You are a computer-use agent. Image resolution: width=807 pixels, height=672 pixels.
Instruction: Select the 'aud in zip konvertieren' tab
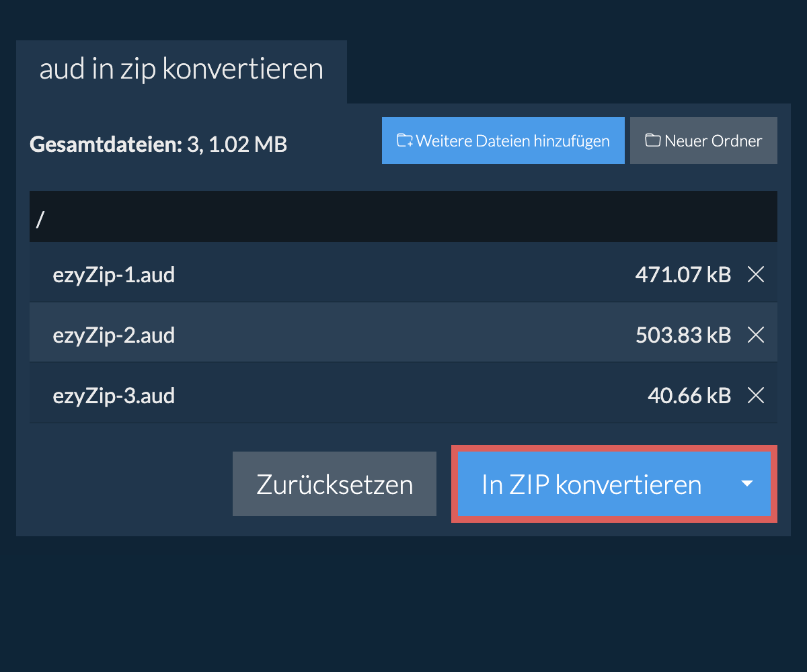pyautogui.click(x=182, y=71)
